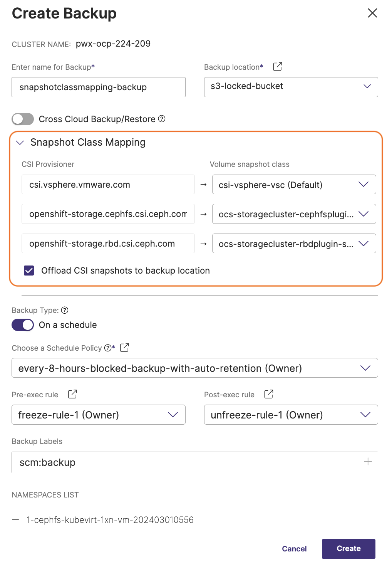Click the Cancel button
The image size is (392, 568).
(294, 549)
